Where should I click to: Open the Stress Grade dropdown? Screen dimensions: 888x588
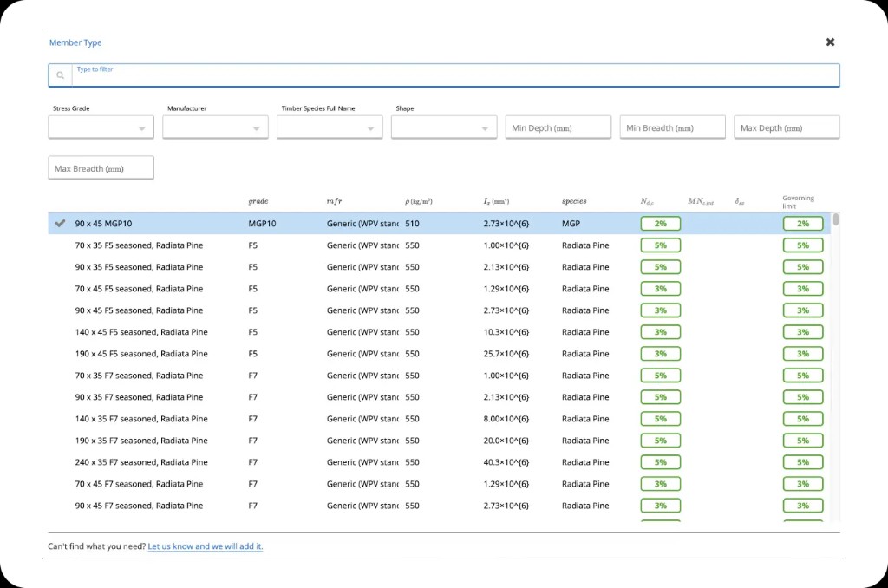tap(101, 127)
